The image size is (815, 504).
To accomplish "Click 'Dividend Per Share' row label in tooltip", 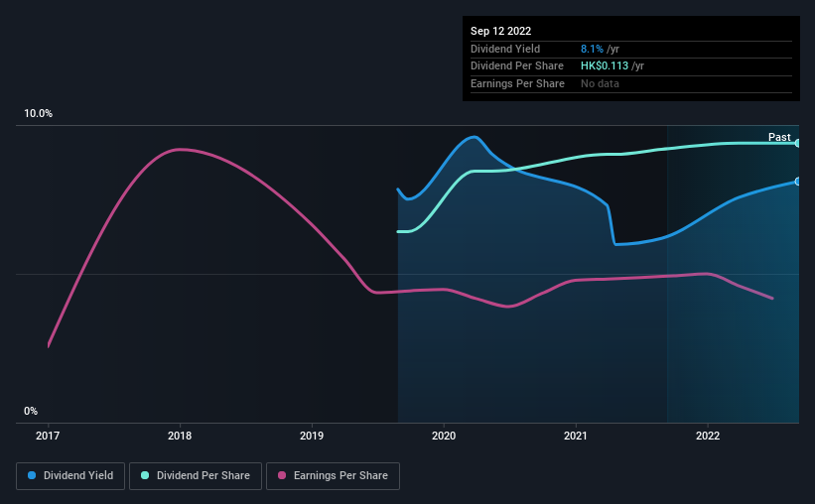I will click(516, 66).
